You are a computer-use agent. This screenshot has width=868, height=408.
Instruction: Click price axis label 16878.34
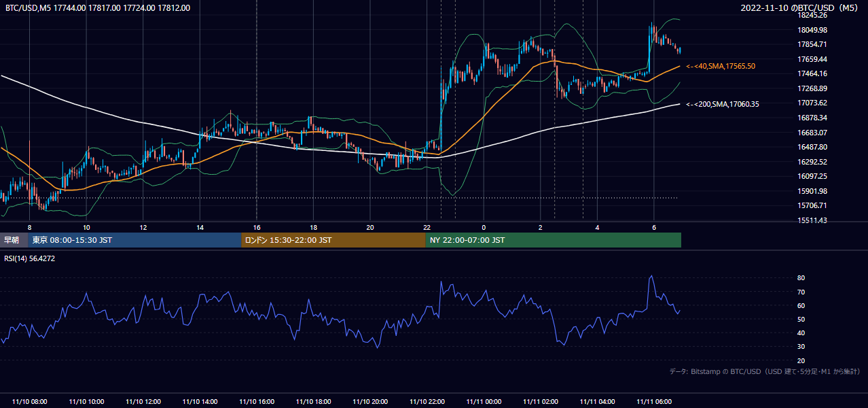[813, 118]
